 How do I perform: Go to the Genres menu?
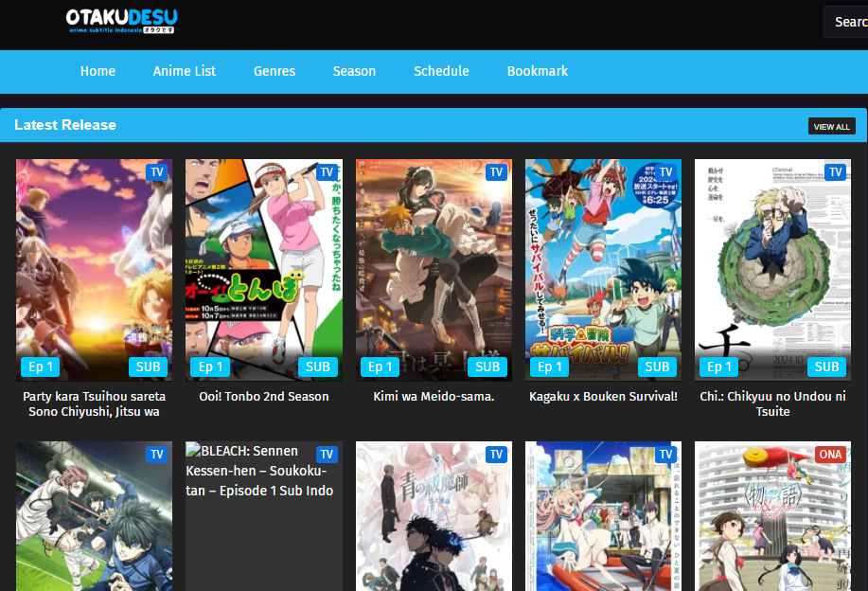click(x=275, y=71)
